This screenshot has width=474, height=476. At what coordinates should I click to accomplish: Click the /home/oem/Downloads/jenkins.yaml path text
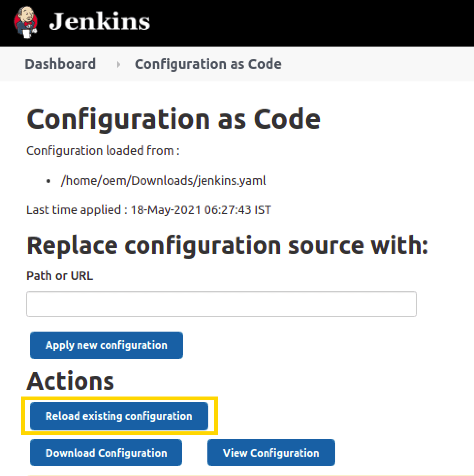(x=163, y=181)
